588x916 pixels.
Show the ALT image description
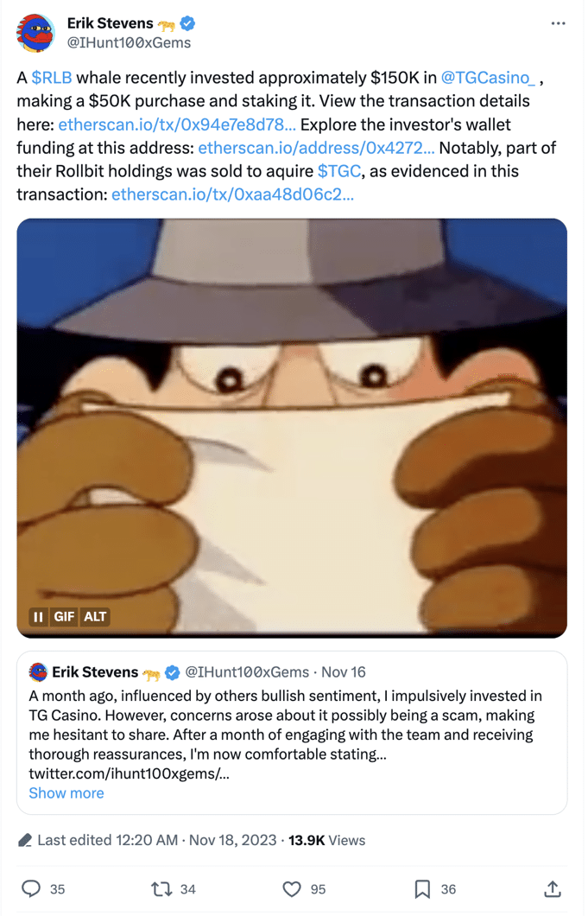95,617
